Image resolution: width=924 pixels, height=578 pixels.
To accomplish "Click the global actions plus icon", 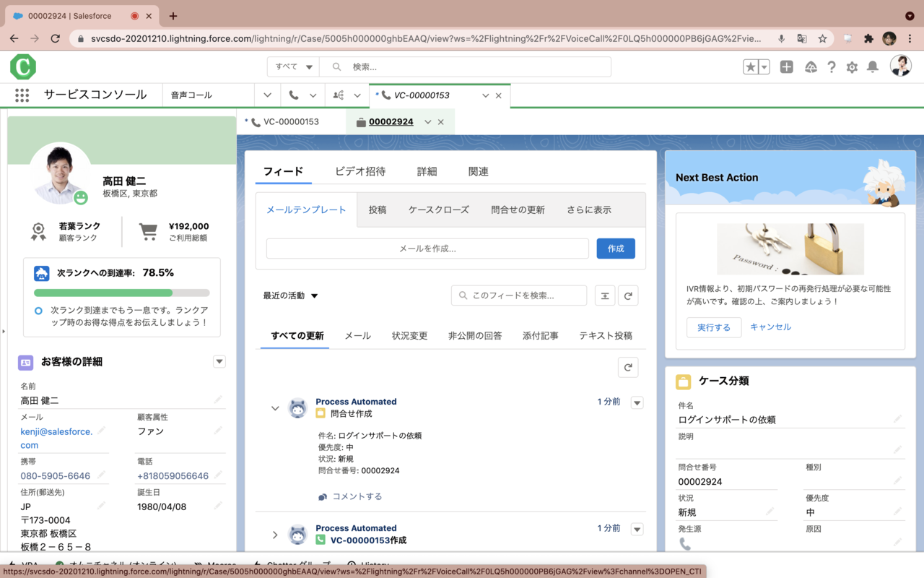I will tap(787, 67).
